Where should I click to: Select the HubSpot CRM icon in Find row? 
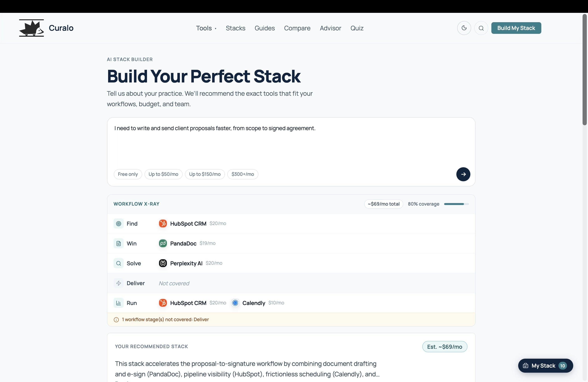pos(163,223)
